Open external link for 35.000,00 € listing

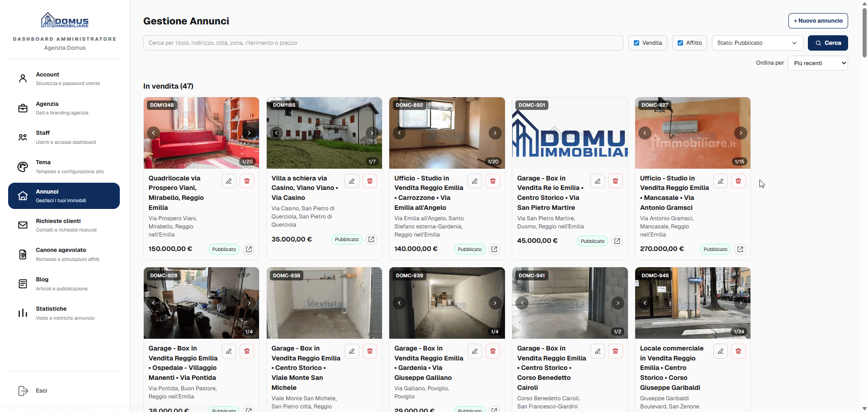coord(371,239)
